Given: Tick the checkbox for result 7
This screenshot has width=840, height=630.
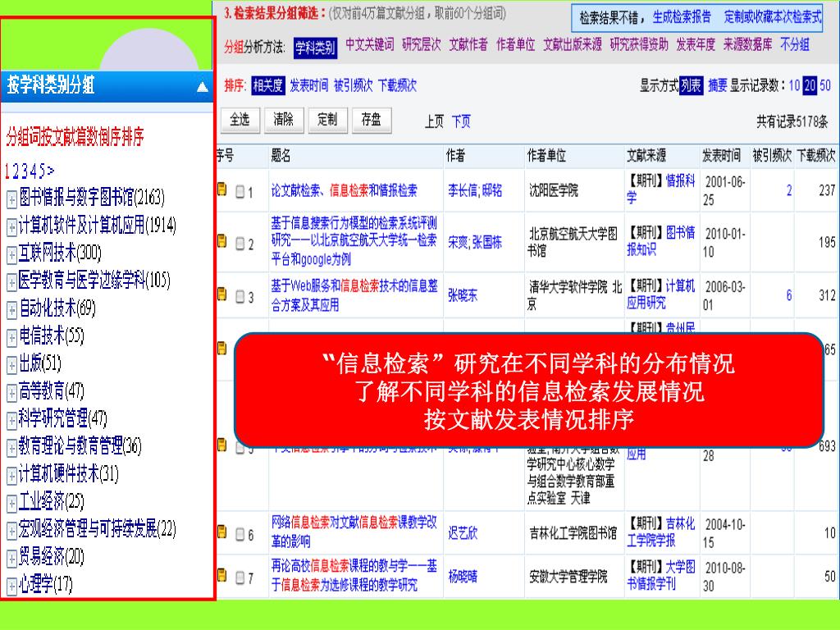Looking at the screenshot, I should tap(240, 578).
